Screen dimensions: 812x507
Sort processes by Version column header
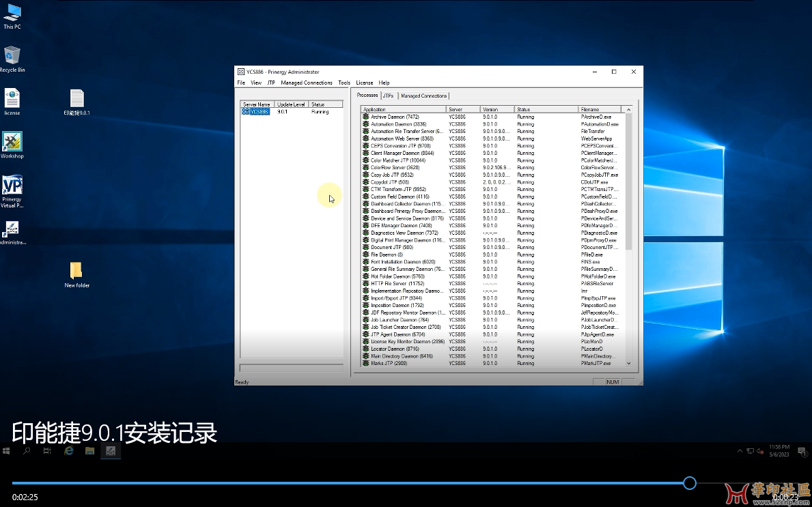click(x=497, y=110)
